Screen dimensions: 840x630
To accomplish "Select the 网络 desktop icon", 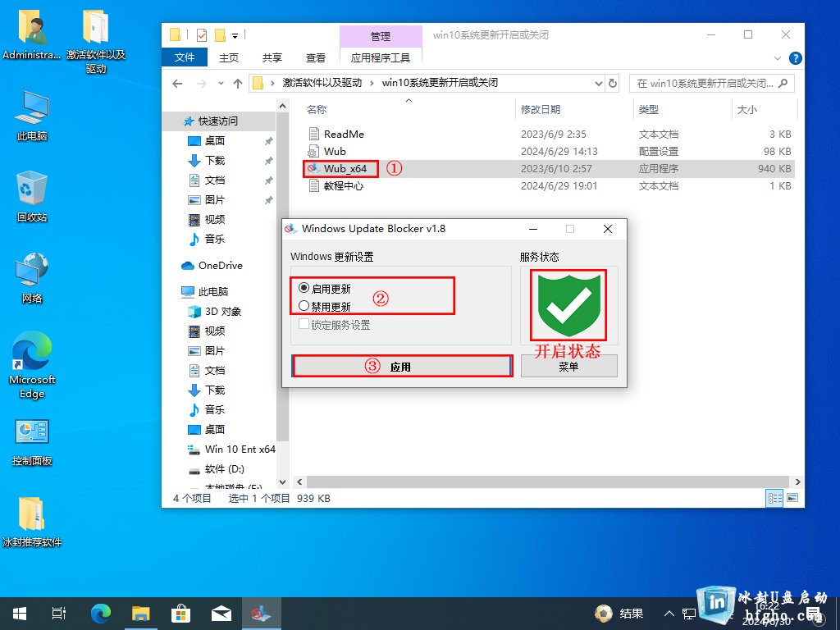I will click(x=32, y=278).
